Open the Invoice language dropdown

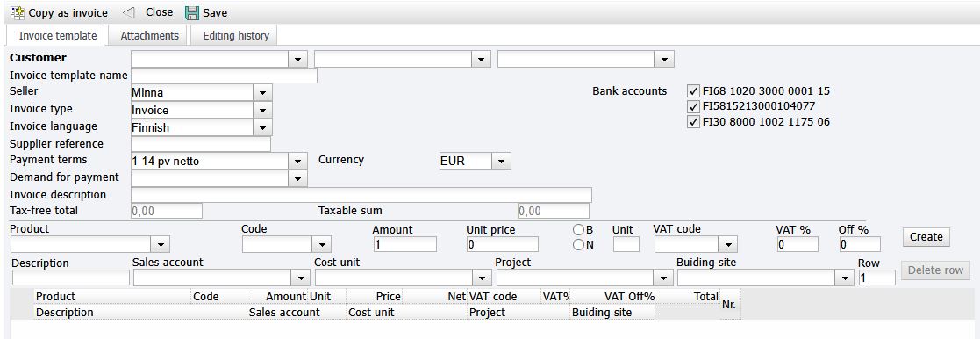(262, 127)
